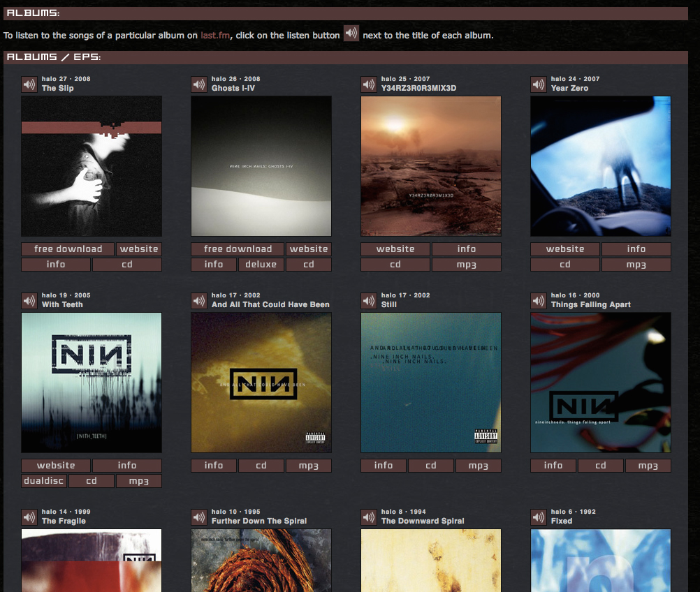700x592 pixels.
Task: Play Things Falling Apart with the speaker icon
Action: 538,301
